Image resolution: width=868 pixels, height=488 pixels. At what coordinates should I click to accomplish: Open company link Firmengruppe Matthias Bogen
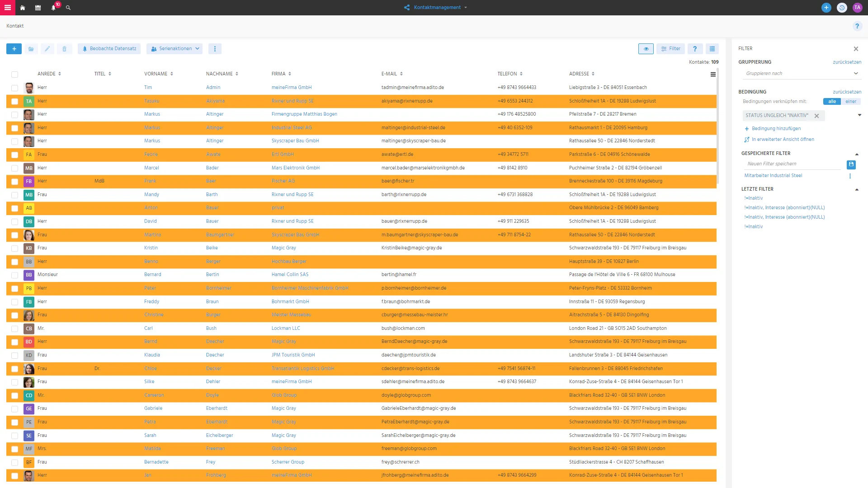tap(304, 114)
